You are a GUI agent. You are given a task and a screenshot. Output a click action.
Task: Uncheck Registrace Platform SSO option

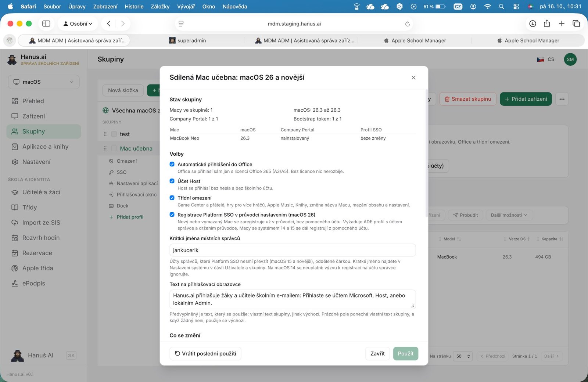click(172, 215)
